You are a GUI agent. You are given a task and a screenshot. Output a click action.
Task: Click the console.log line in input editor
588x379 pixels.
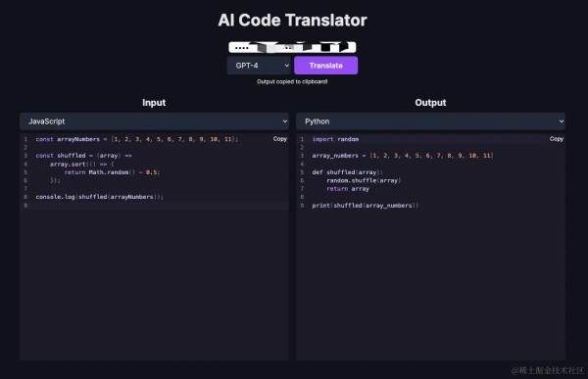(x=99, y=197)
